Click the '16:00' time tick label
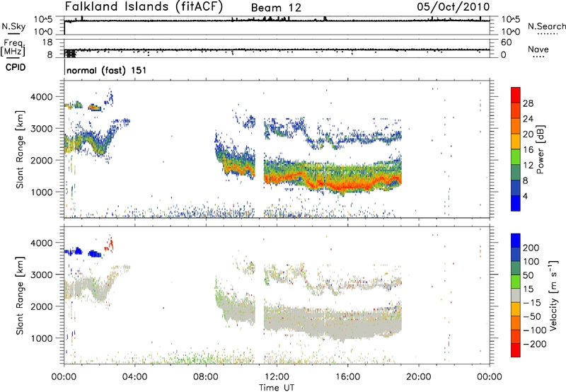Image resolution: width=566 pixels, height=392 pixels. click(347, 377)
